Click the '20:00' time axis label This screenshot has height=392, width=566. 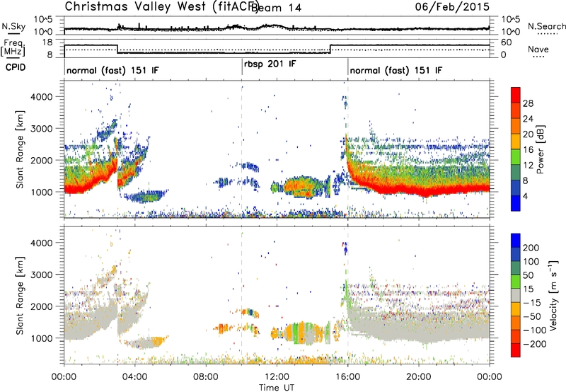coord(418,377)
